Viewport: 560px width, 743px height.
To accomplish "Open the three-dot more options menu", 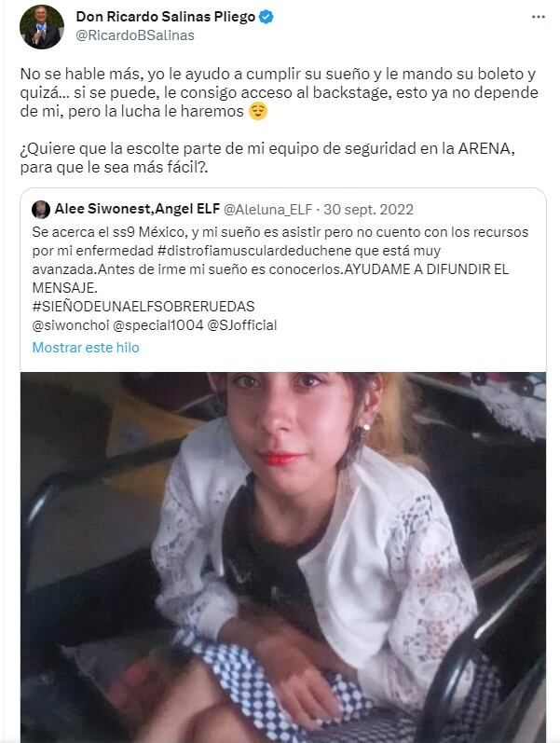I will pos(539,17).
